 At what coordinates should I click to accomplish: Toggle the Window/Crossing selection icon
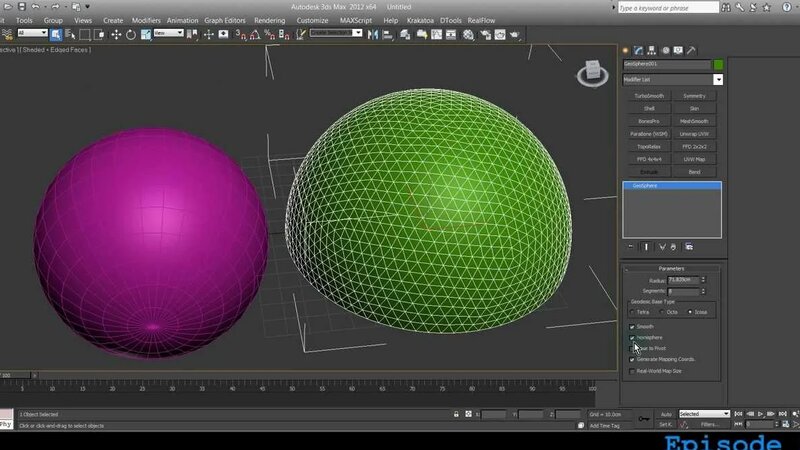click(99, 35)
